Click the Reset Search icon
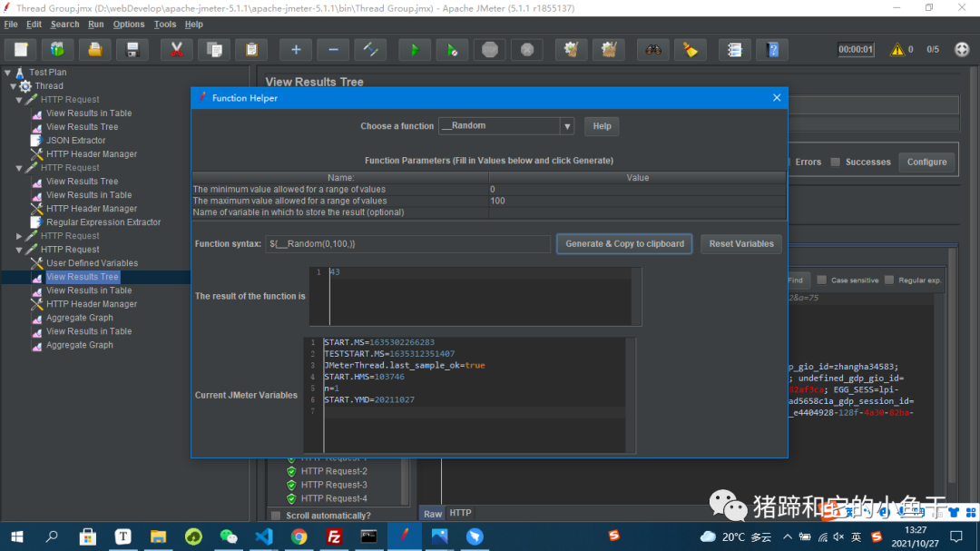 (691, 49)
